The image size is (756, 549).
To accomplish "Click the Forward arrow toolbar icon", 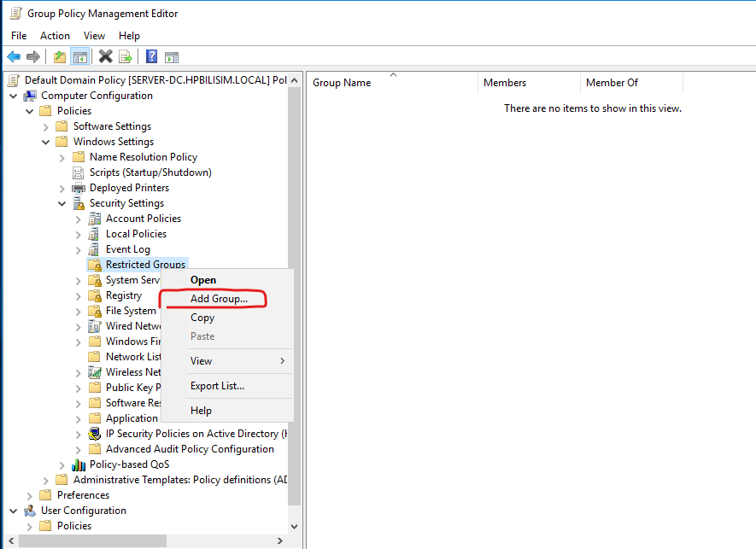I will tap(32, 57).
